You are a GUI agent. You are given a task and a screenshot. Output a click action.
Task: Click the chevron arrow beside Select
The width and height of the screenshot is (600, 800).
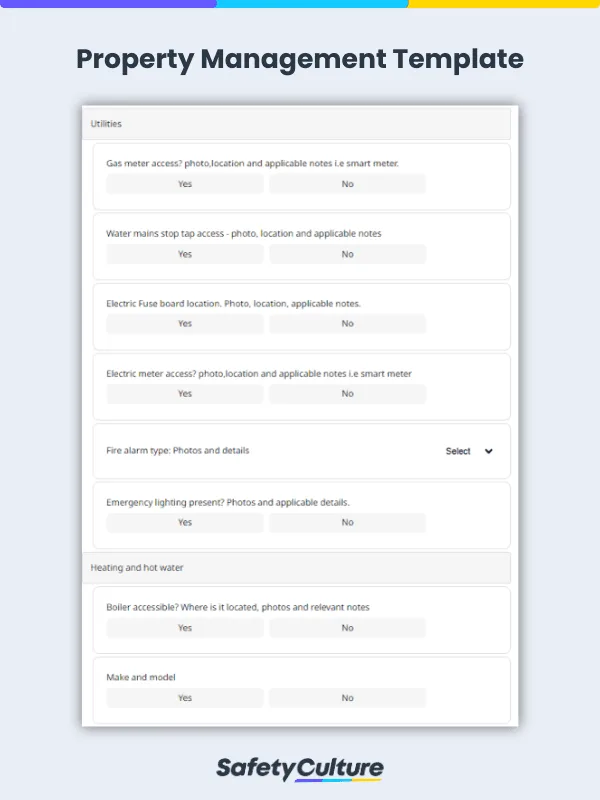(x=488, y=451)
